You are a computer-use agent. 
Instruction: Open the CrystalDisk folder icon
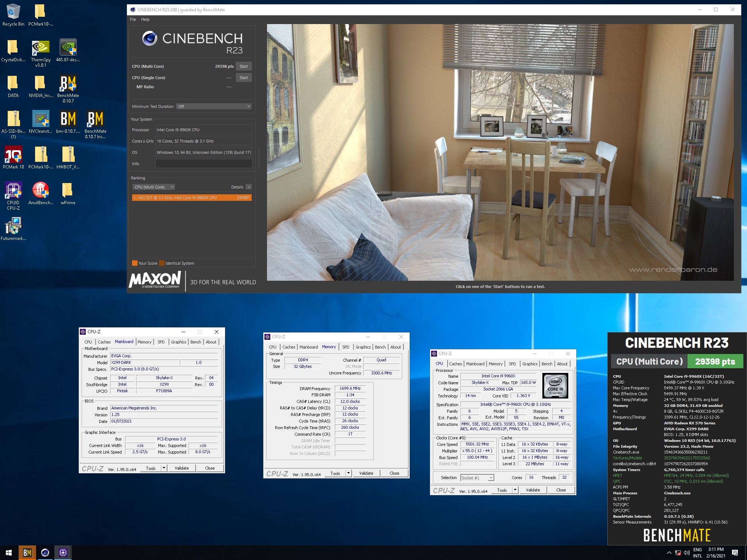[x=13, y=50]
